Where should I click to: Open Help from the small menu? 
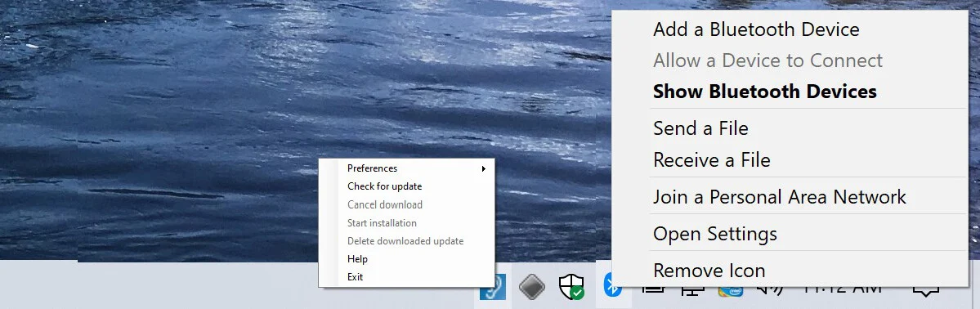[x=357, y=259]
